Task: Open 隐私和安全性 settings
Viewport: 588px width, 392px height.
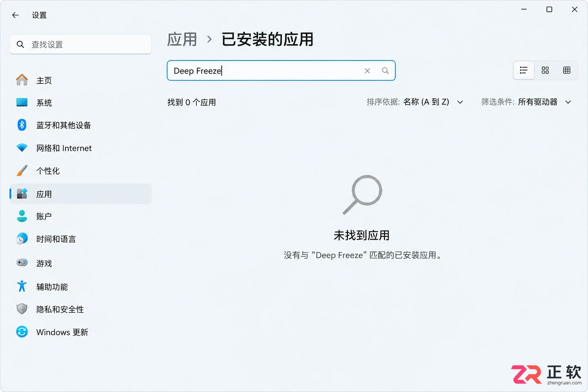Action: click(x=80, y=310)
